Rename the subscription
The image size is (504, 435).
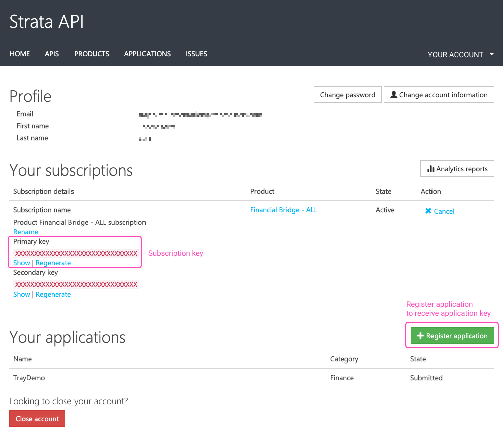click(25, 232)
